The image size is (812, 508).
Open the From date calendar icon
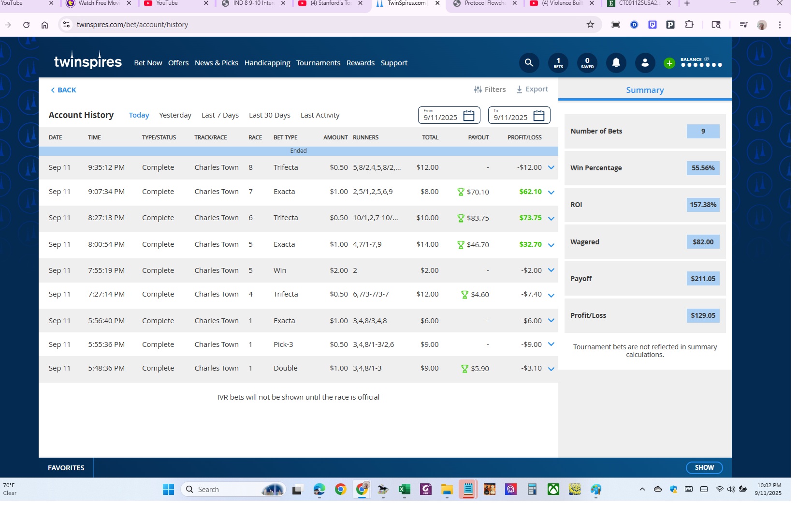[x=469, y=116]
